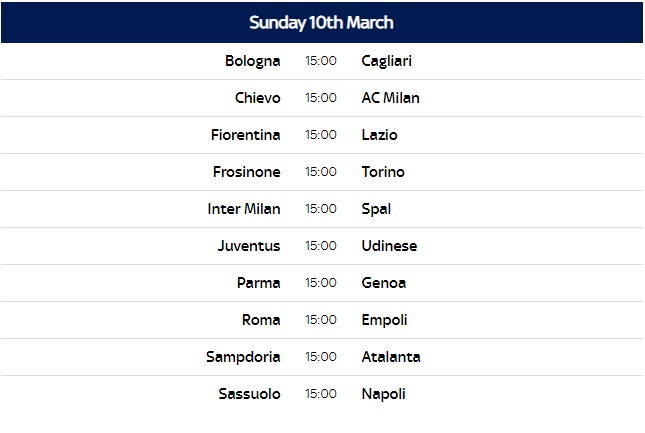This screenshot has width=645, height=433.
Task: Open the Bologna team link
Action: pos(253,61)
